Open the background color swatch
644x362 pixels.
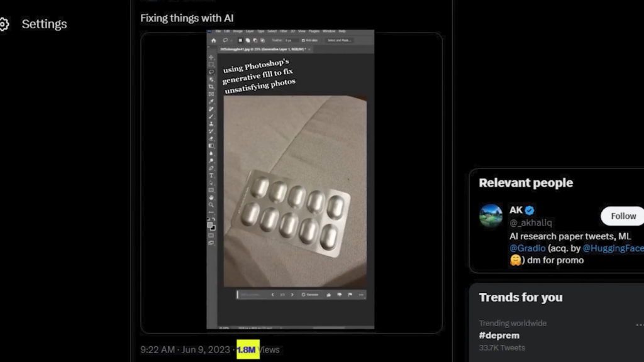coord(213,228)
